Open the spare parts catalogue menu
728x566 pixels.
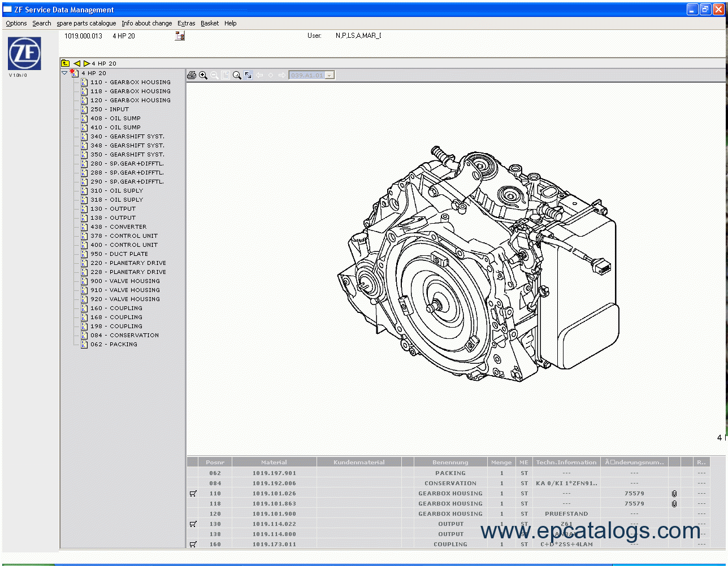coord(86,23)
